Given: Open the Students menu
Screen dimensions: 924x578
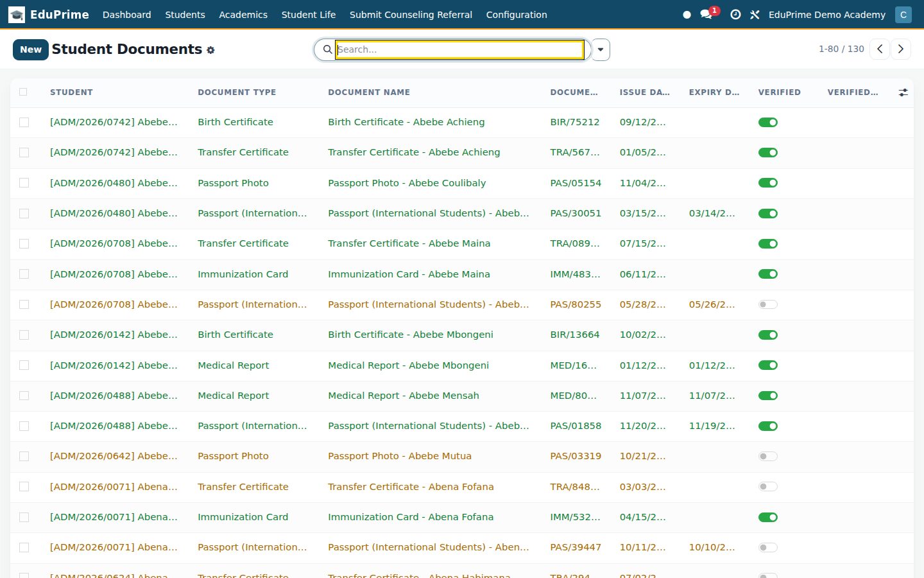Looking at the screenshot, I should click(x=185, y=14).
